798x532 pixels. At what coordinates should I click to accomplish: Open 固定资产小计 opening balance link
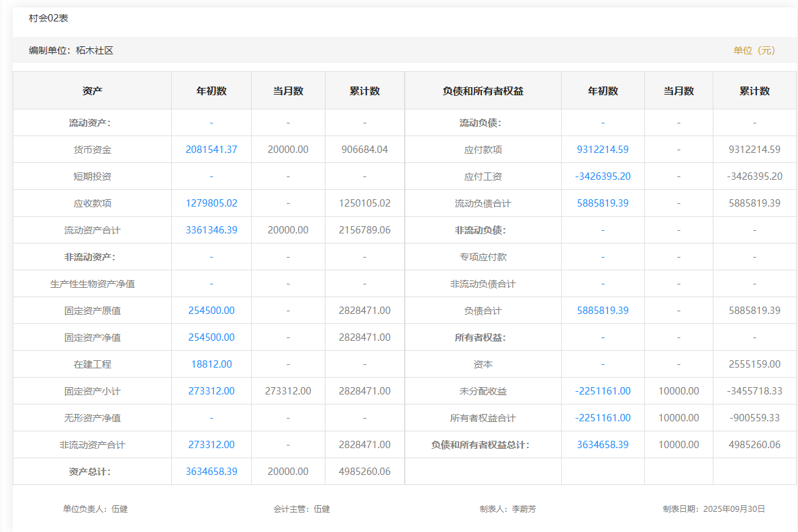click(x=211, y=391)
